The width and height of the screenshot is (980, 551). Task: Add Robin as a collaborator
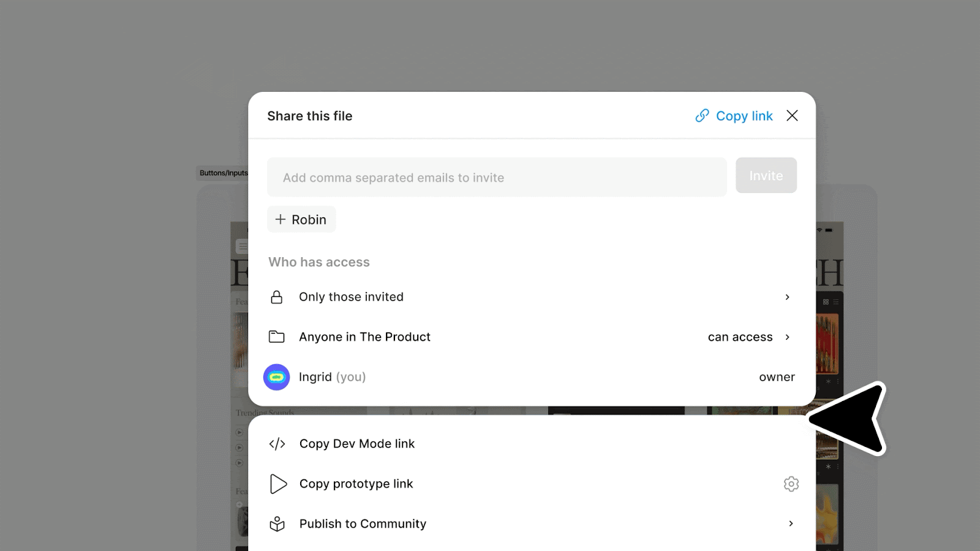pos(301,219)
